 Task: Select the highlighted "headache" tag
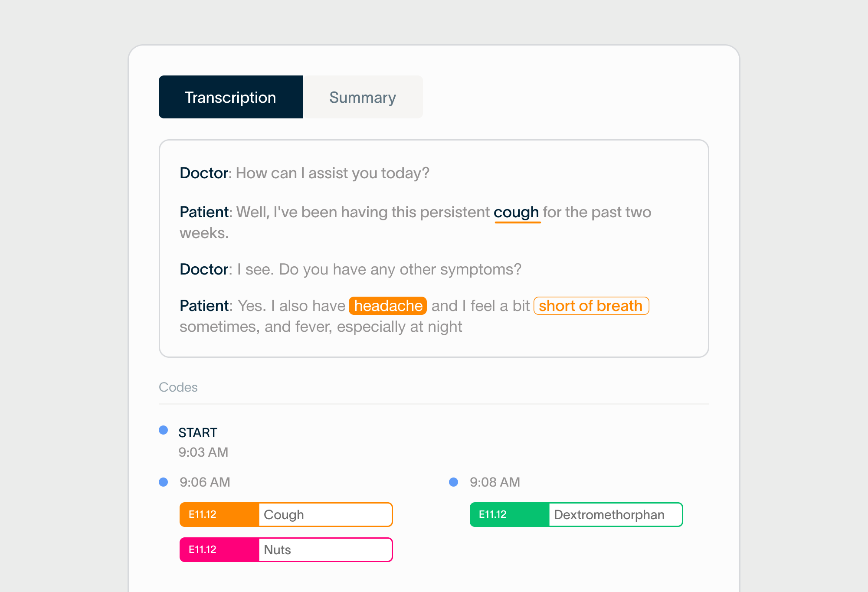click(x=388, y=306)
